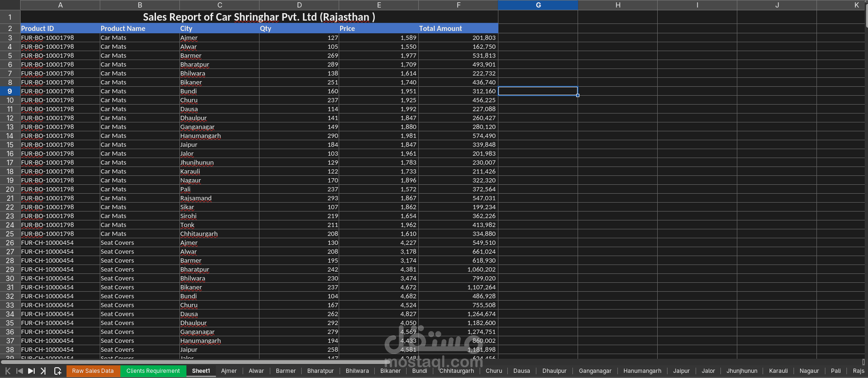Select column A header
The height and width of the screenshot is (378, 868).
click(x=60, y=5)
